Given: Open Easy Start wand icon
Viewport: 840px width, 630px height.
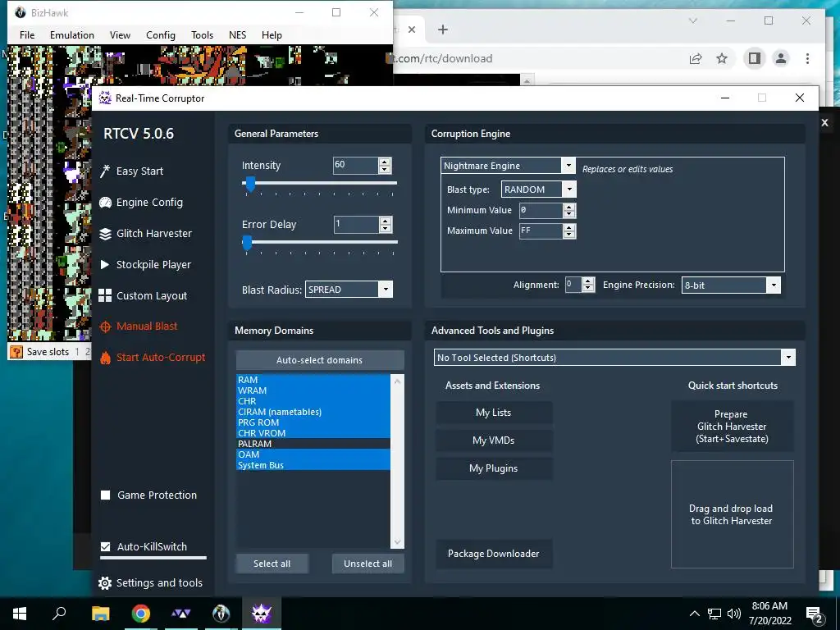Looking at the screenshot, I should [x=105, y=171].
